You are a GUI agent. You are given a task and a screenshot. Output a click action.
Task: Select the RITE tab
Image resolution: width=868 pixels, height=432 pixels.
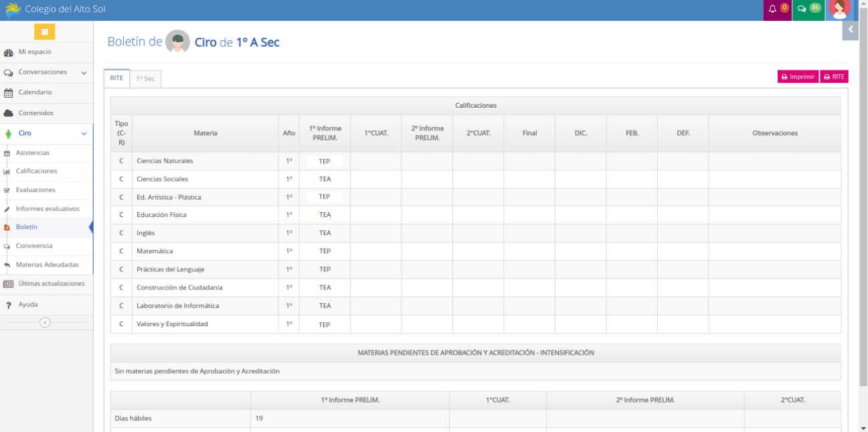116,78
